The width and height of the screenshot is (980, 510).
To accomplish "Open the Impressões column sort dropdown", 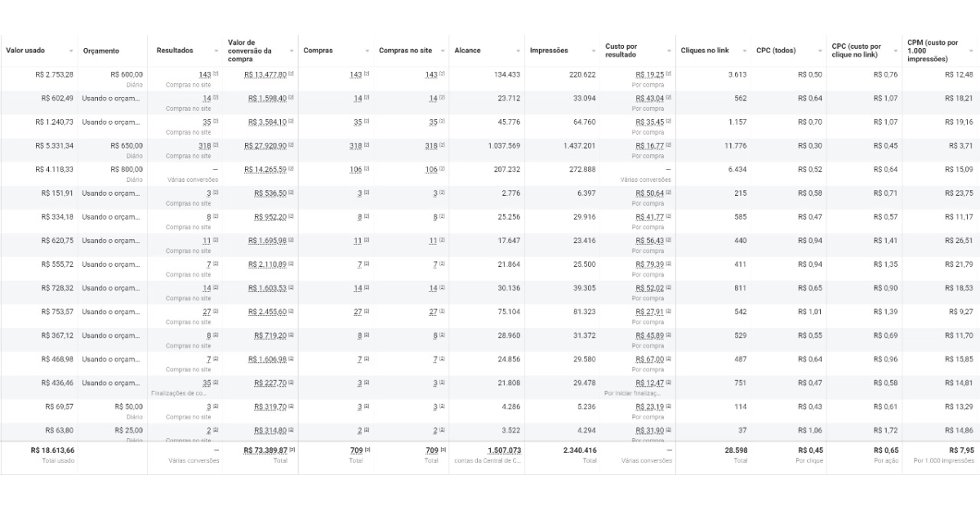I will click(x=591, y=49).
